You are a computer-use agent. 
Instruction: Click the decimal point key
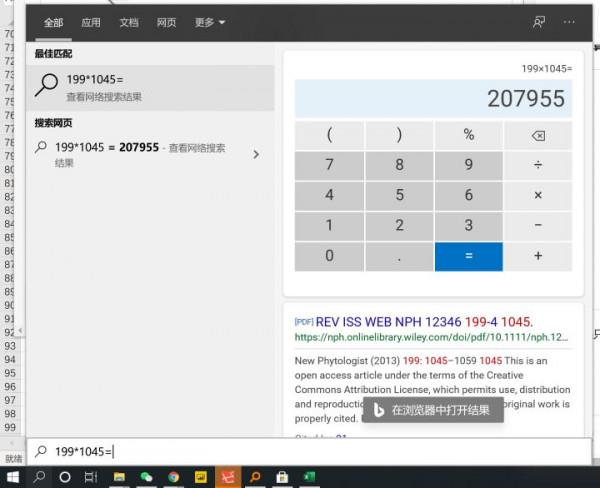click(399, 256)
